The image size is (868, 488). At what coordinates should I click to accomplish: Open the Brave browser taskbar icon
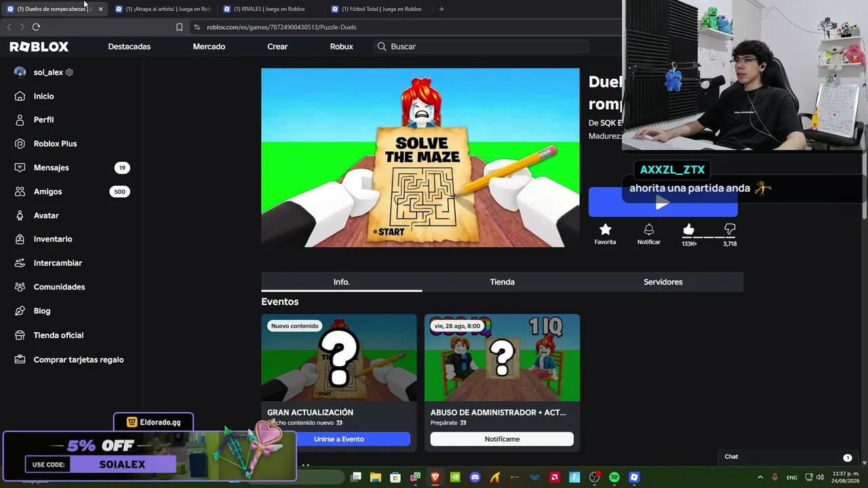pyautogui.click(x=435, y=477)
